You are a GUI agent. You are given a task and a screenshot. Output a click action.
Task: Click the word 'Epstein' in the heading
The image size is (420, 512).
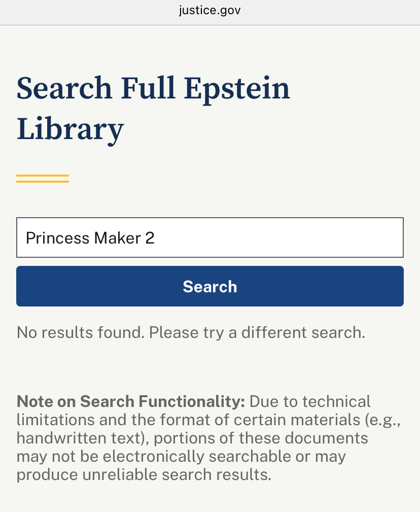point(236,88)
